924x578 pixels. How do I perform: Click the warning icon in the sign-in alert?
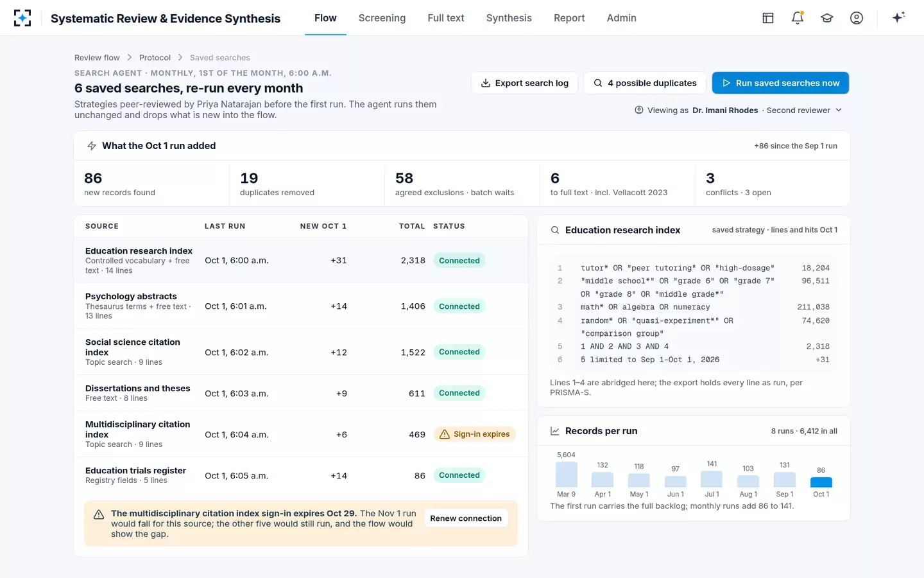click(99, 514)
